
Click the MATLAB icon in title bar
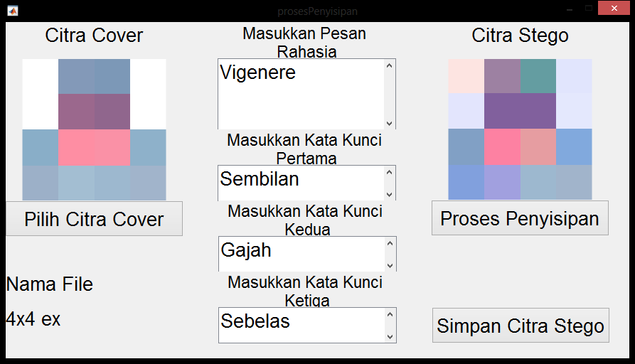(12, 11)
